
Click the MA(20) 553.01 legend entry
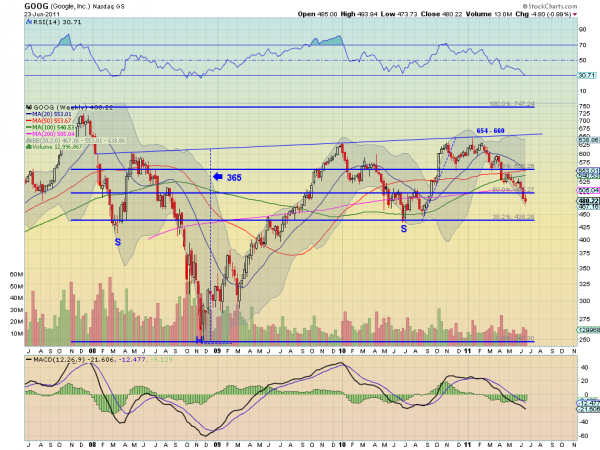pyautogui.click(x=49, y=114)
